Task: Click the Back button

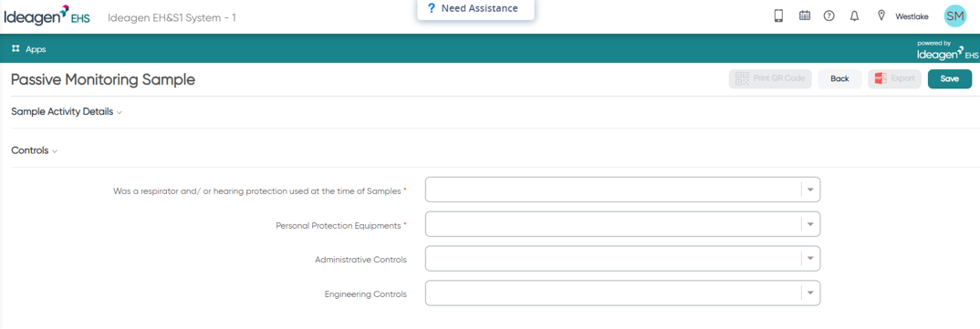Action: pyautogui.click(x=839, y=78)
